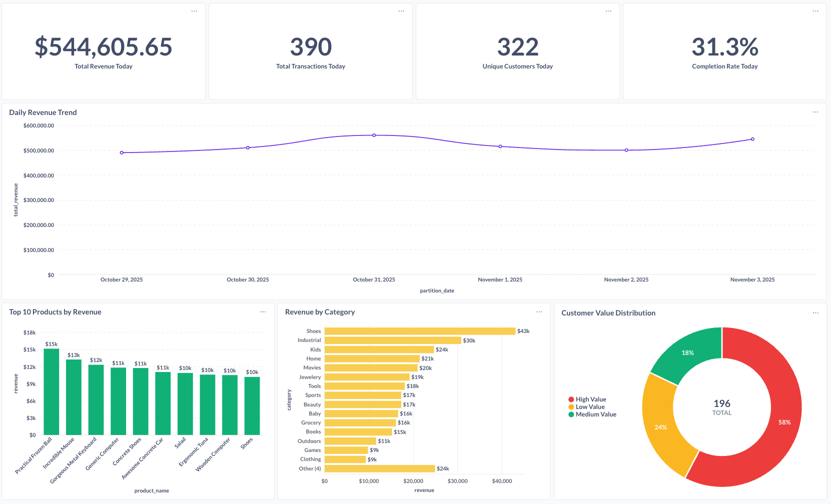The height and width of the screenshot is (504, 831).
Task: Click the 196 TOTAL label in donut center
Action: point(722,407)
